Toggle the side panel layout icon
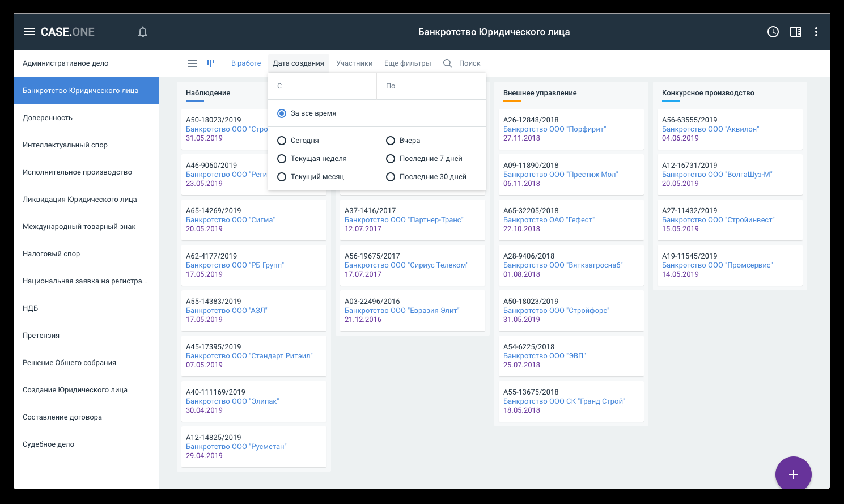This screenshot has height=504, width=844. click(796, 32)
